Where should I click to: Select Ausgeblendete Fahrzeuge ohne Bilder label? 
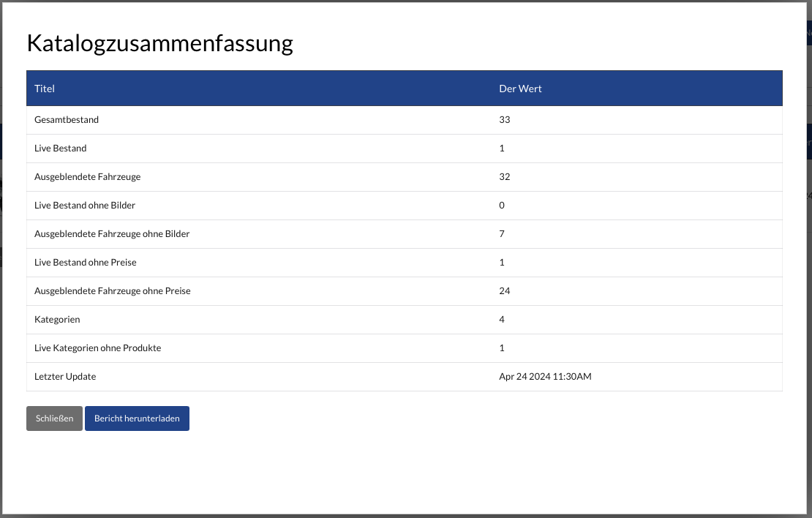(x=112, y=233)
